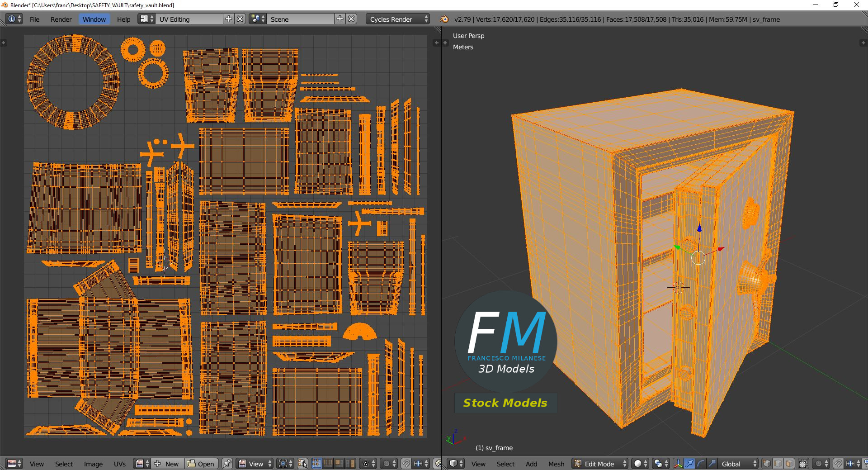Enable the scale manipulator icon
This screenshot has height=470, width=868.
[x=712, y=464]
